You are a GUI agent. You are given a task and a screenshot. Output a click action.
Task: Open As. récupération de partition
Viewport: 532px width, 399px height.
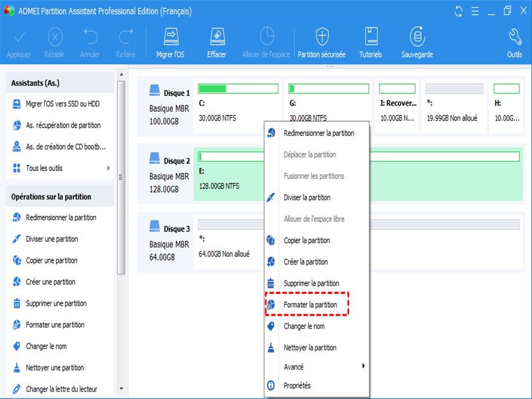(60, 125)
